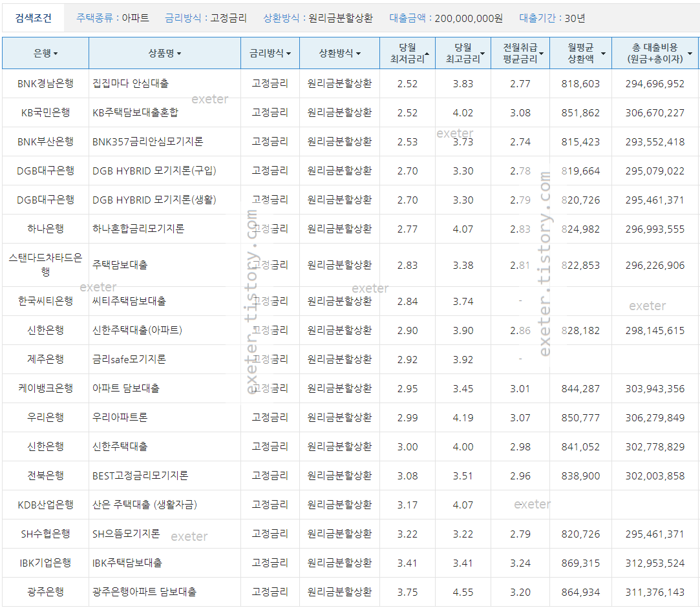This screenshot has height=608, width=700.
Task: Click total cost 302,003,858 value
Action: (655, 476)
